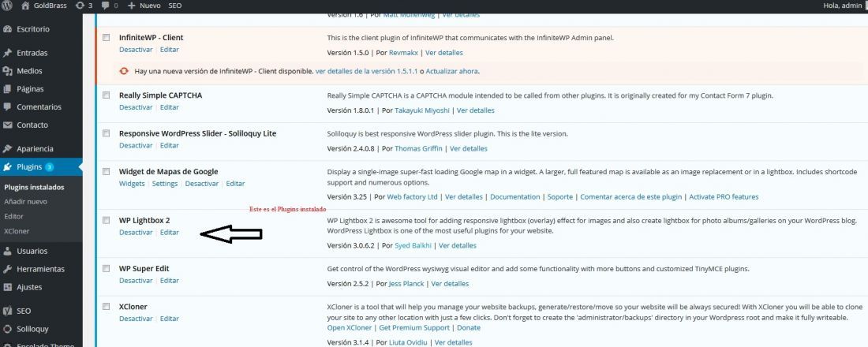Image resolution: width=868 pixels, height=347 pixels.
Task: Click the Ajustes settings icon
Action: click(x=8, y=287)
